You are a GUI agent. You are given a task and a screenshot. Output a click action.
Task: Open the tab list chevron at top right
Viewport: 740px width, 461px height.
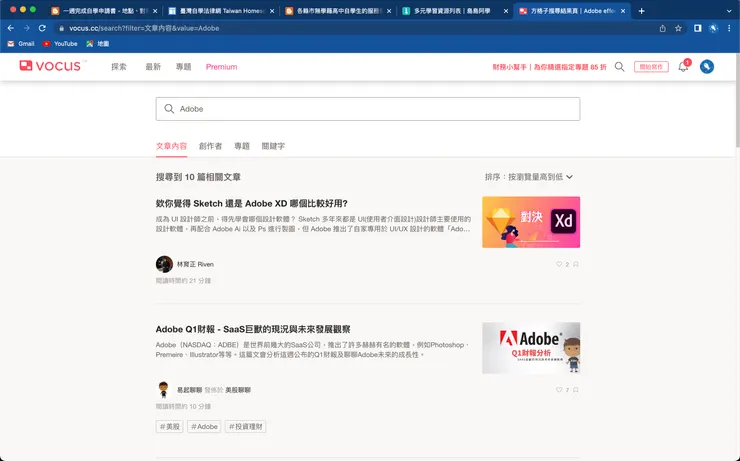729,10
